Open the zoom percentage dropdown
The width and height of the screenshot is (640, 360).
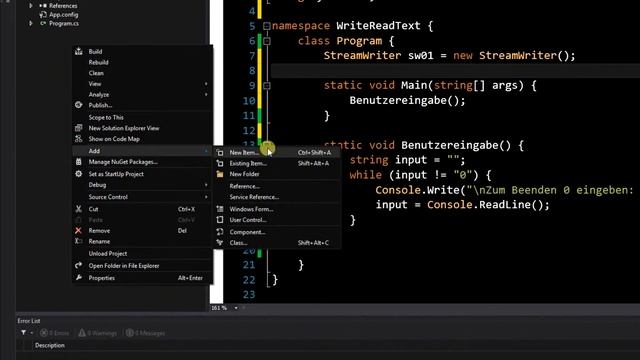[x=236, y=308]
